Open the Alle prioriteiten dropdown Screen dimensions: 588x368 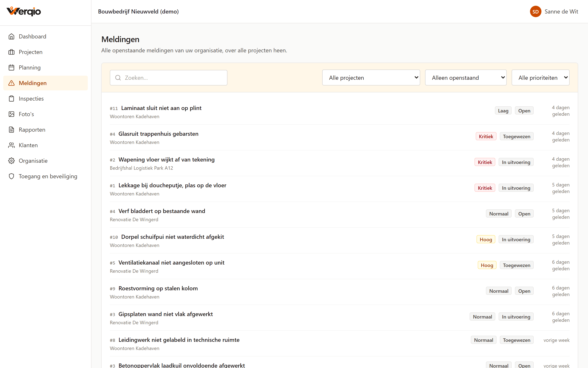[540, 78]
